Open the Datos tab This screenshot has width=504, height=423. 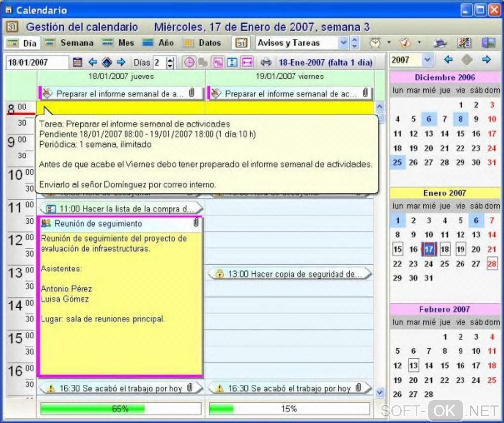click(x=202, y=43)
